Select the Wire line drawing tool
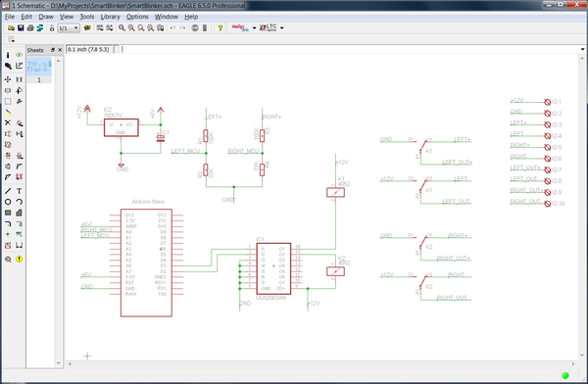This screenshot has height=384, width=588. pyautogui.click(x=8, y=191)
